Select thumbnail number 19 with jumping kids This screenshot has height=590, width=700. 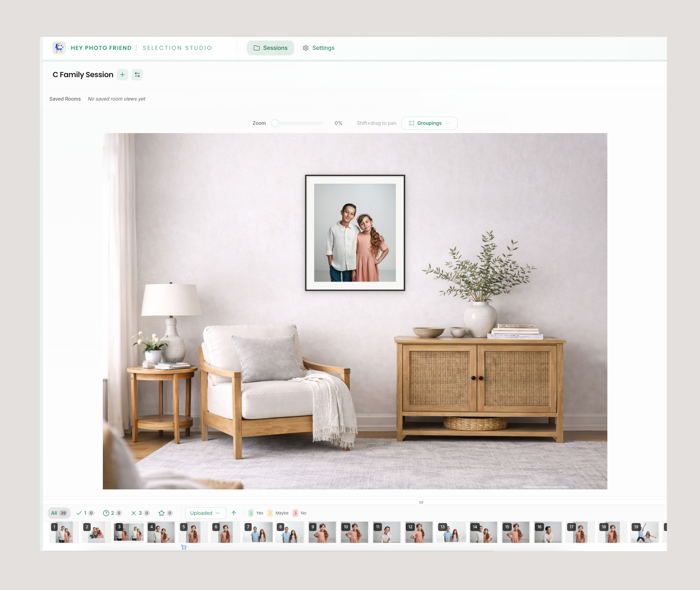click(645, 532)
